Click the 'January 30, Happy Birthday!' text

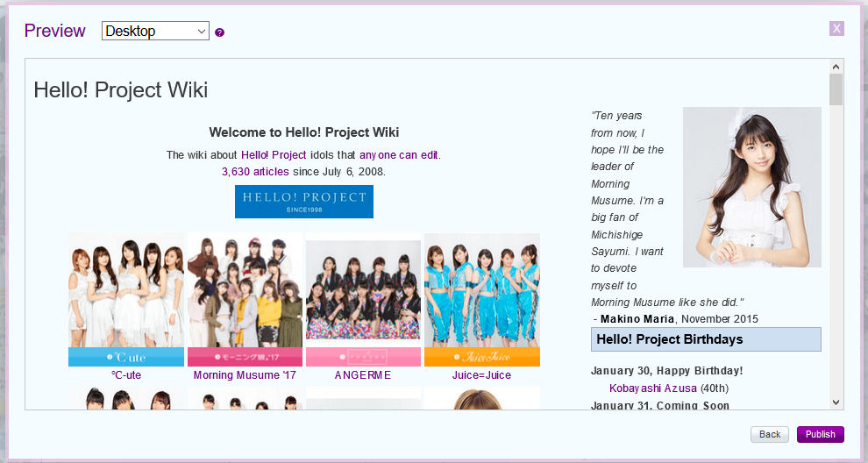click(x=666, y=371)
